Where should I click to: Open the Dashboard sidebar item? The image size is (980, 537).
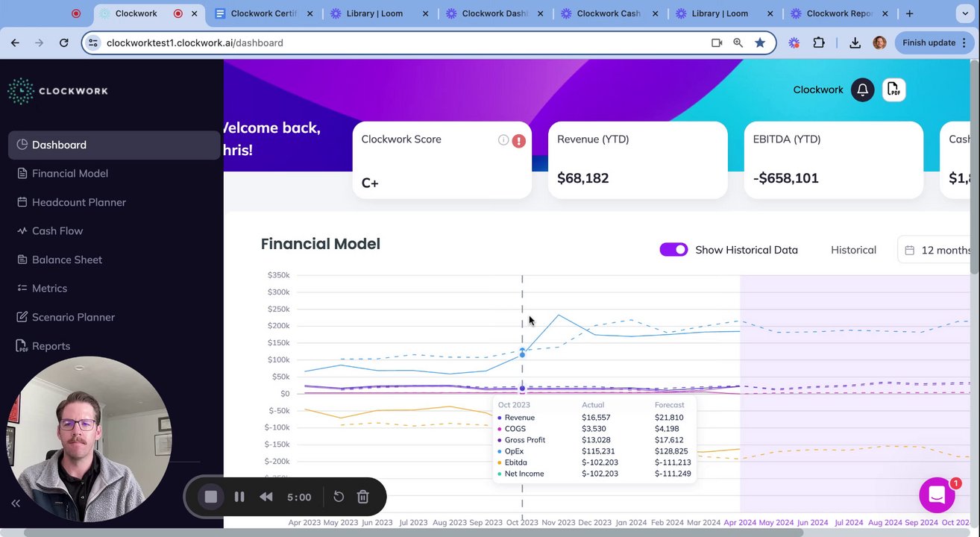coord(114,145)
